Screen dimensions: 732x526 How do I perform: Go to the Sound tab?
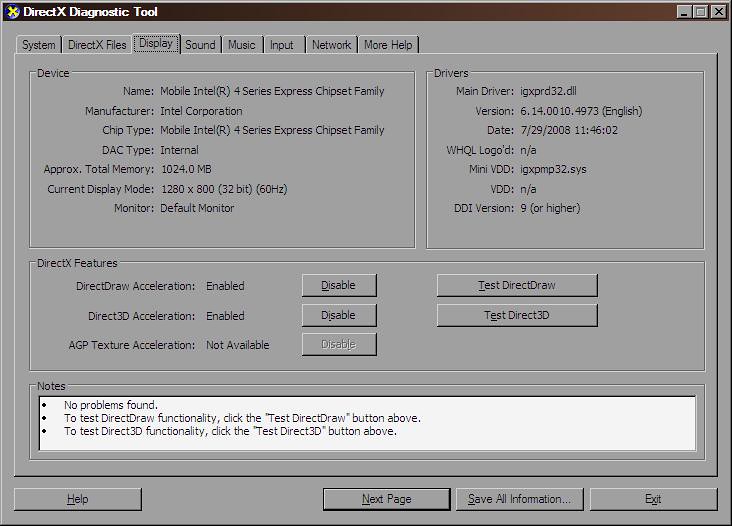pos(201,45)
